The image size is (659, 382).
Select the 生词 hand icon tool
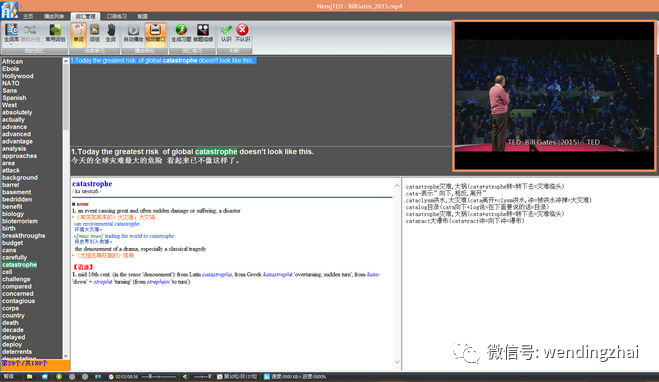tap(111, 33)
